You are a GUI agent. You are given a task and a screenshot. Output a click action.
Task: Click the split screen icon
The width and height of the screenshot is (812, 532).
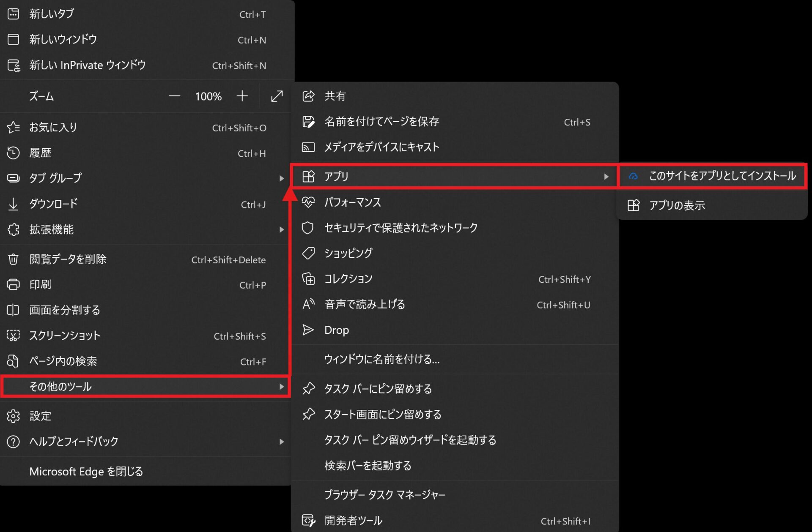click(14, 310)
